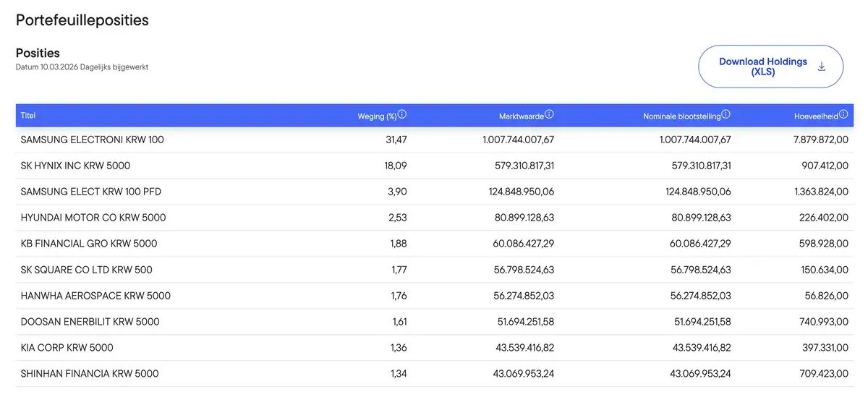Click Samsung Electroni Marktwaarde 1.007.744.007,67
This screenshot has height=397, width=868.
click(x=518, y=140)
